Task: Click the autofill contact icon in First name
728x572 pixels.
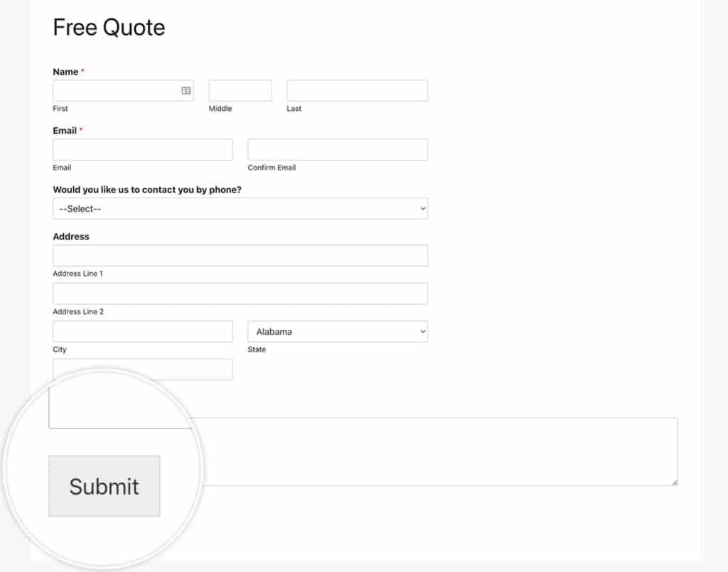Action: [186, 90]
